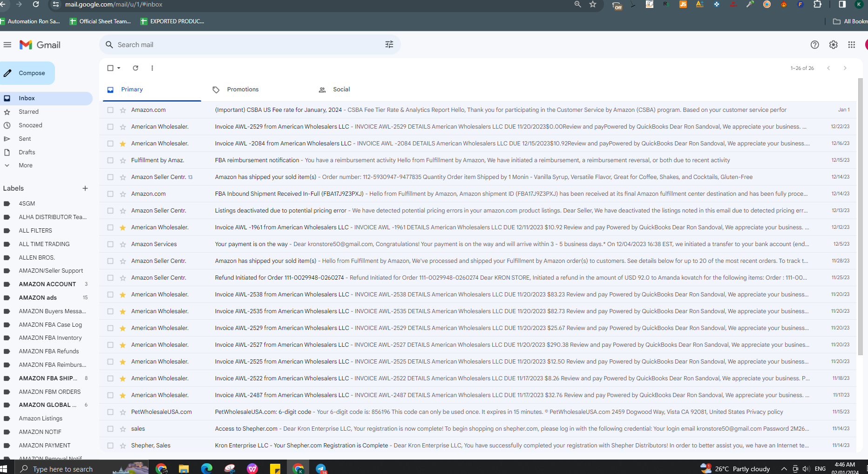
Task: Show hidden system tray icons chevron
Action: coord(784,469)
